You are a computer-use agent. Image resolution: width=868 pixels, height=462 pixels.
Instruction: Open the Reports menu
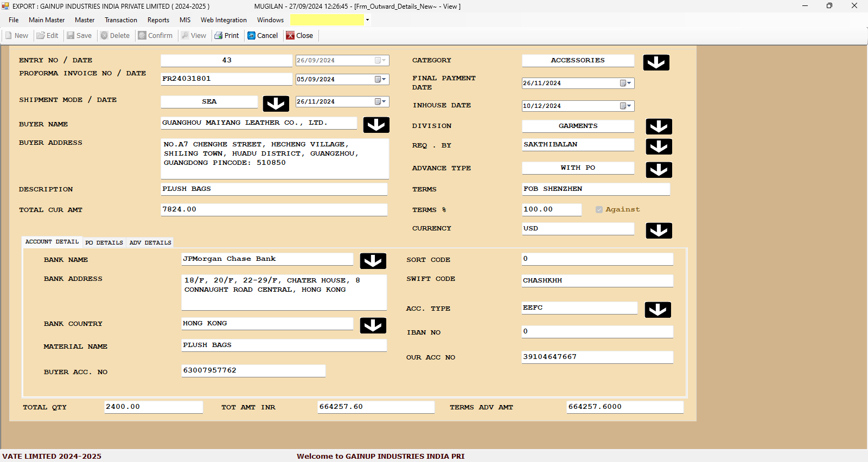click(158, 20)
